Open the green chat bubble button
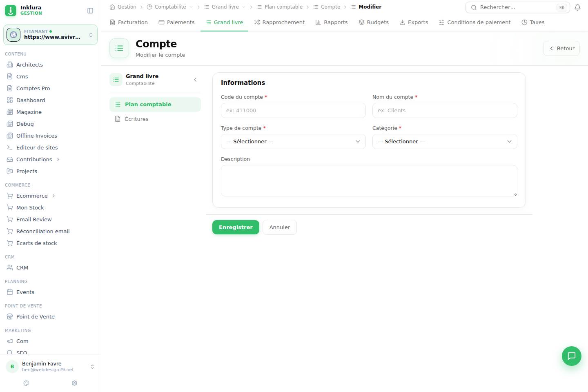Image resolution: width=588 pixels, height=392 pixels. point(571,356)
